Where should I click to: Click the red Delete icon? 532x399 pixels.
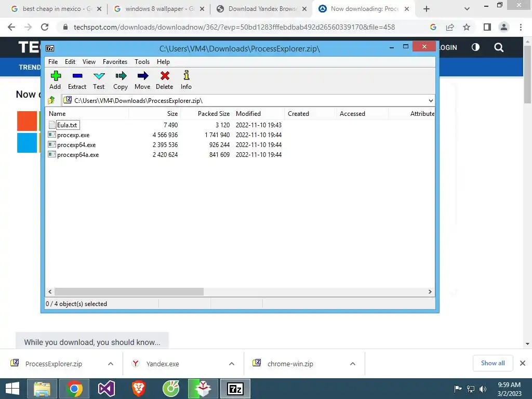[x=165, y=80]
